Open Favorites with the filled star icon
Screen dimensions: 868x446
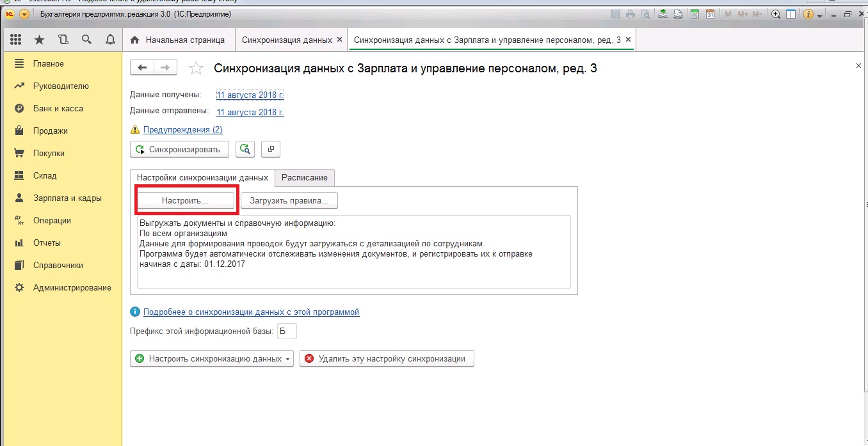pos(39,40)
